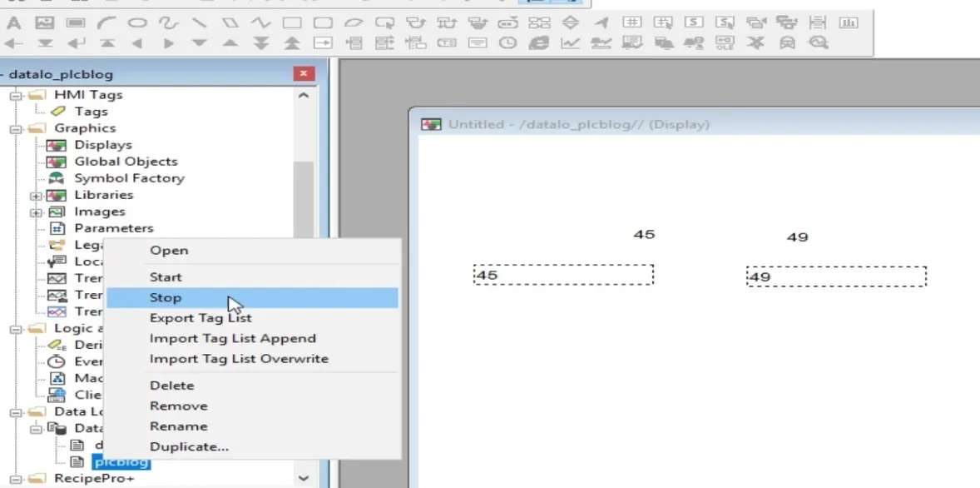Click the Untitled display window icon
The width and height of the screenshot is (980, 488).
[431, 125]
